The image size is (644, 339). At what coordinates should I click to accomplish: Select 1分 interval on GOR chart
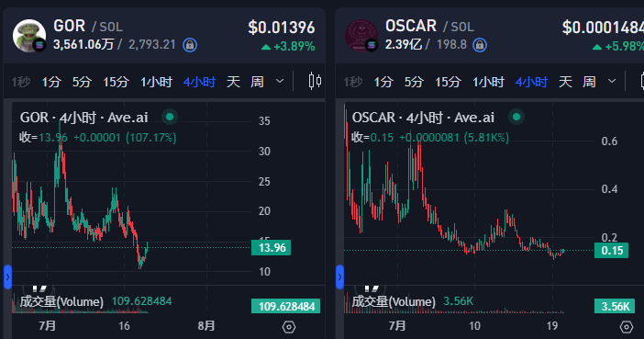coord(51,82)
